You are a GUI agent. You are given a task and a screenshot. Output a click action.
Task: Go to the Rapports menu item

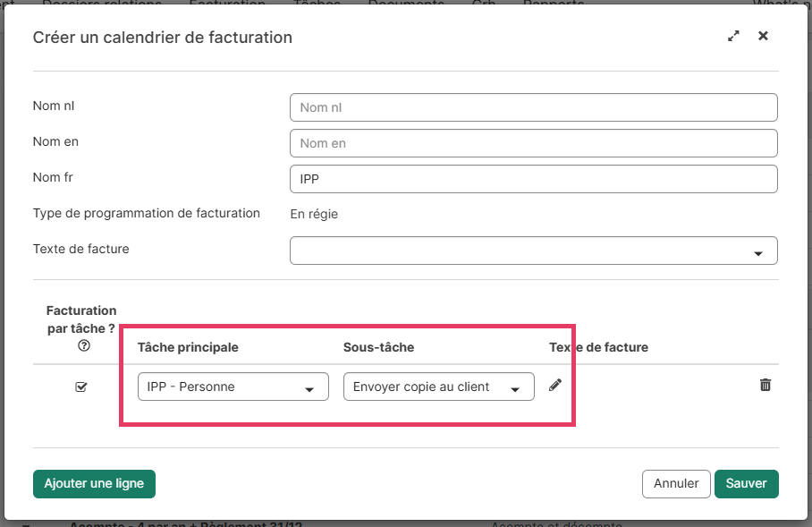pyautogui.click(x=553, y=4)
